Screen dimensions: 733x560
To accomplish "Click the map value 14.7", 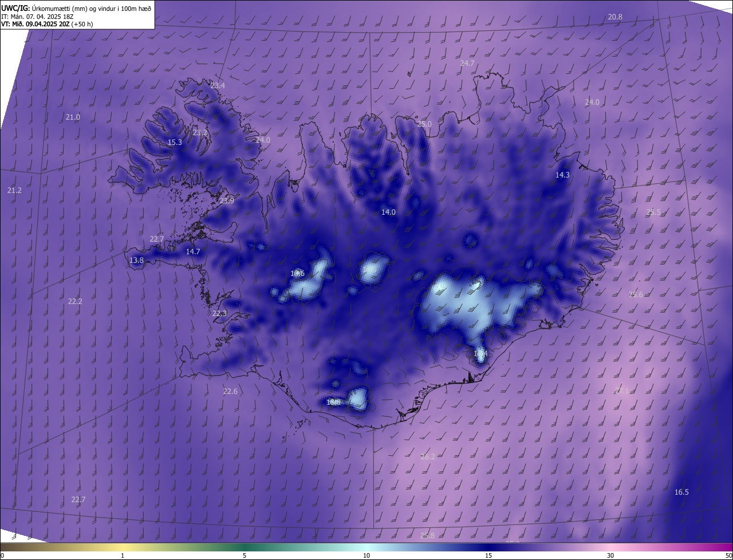I will [193, 251].
